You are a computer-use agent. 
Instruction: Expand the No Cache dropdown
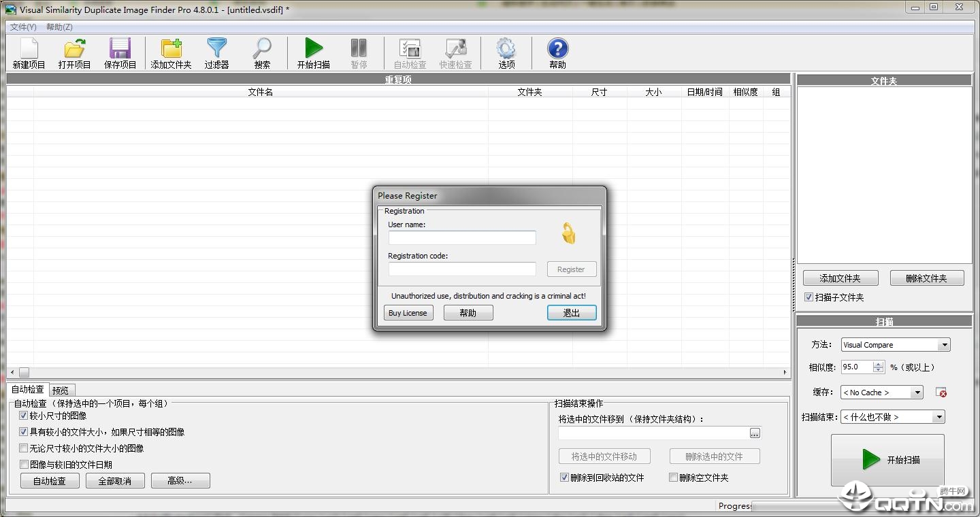(x=918, y=392)
